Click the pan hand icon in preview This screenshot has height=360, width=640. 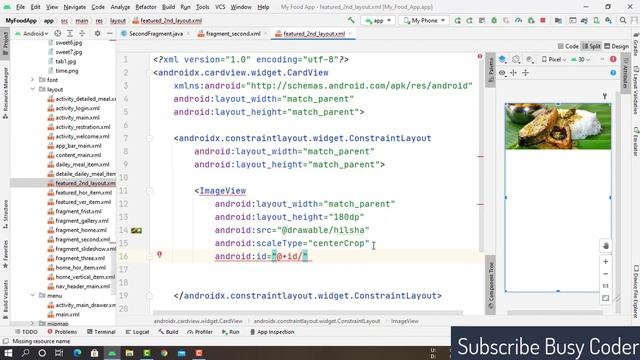coord(606,246)
